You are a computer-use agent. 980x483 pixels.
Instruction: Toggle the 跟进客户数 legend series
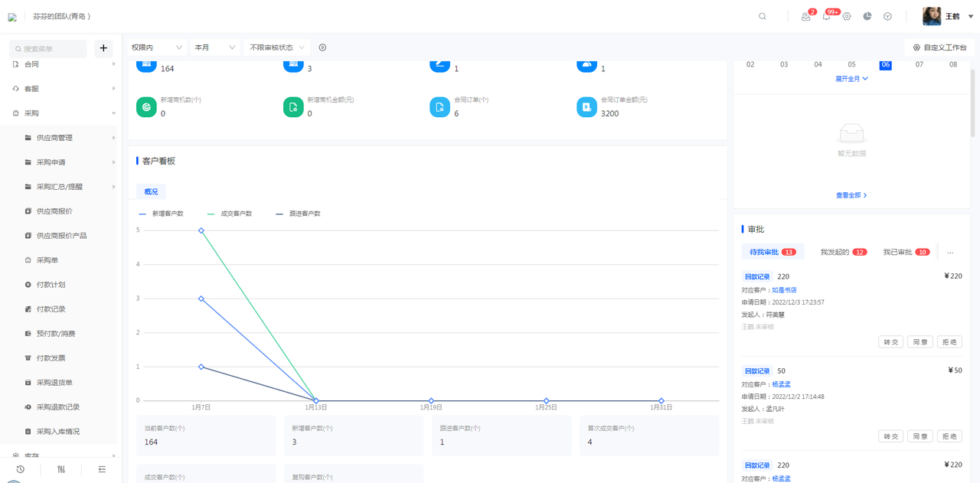point(298,214)
